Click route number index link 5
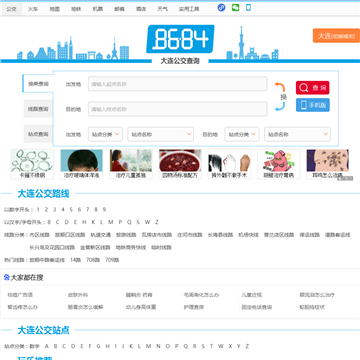Viewport: 360px width, 360px height. (x=71, y=210)
